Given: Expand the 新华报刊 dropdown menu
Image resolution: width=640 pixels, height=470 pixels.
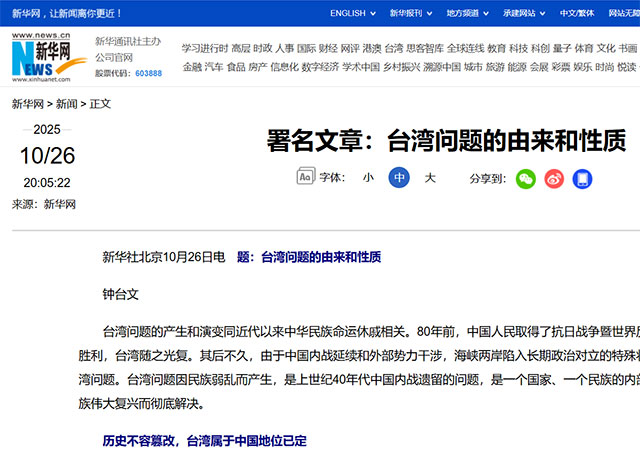Looking at the screenshot, I should 410,14.
